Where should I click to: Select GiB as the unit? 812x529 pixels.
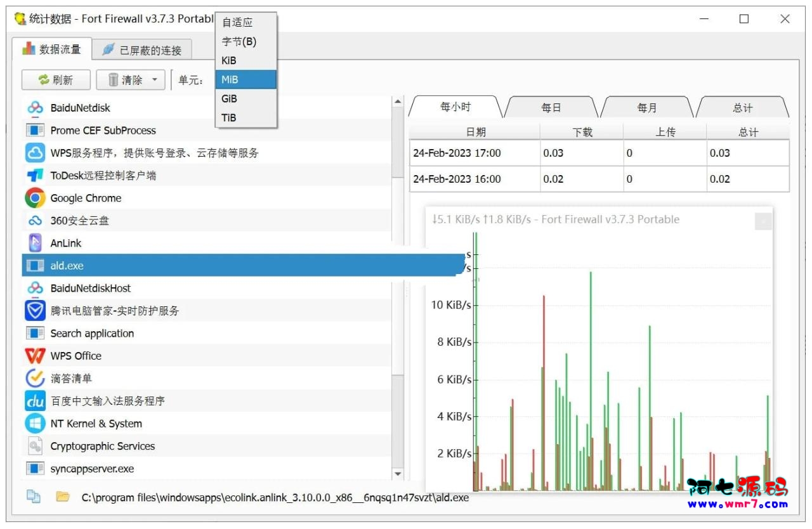[x=246, y=98]
